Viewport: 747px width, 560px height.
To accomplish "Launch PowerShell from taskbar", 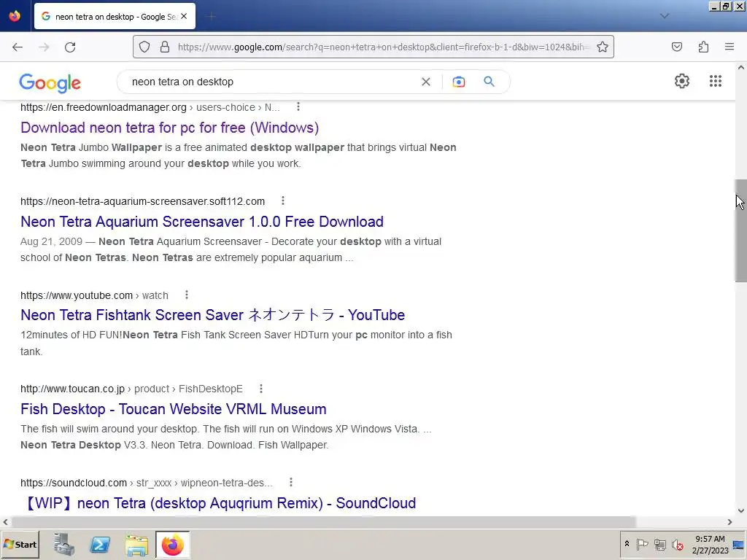I will pos(100,544).
